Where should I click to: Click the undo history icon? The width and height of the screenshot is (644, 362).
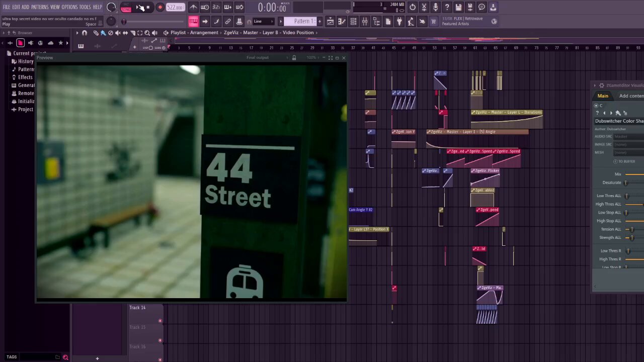[413, 7]
